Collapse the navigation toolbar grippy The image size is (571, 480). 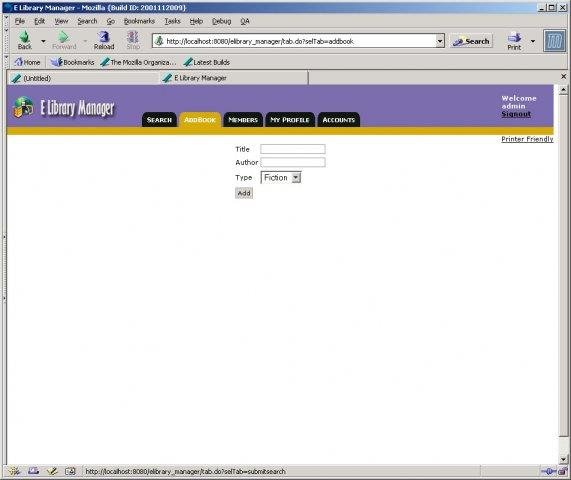6,40
